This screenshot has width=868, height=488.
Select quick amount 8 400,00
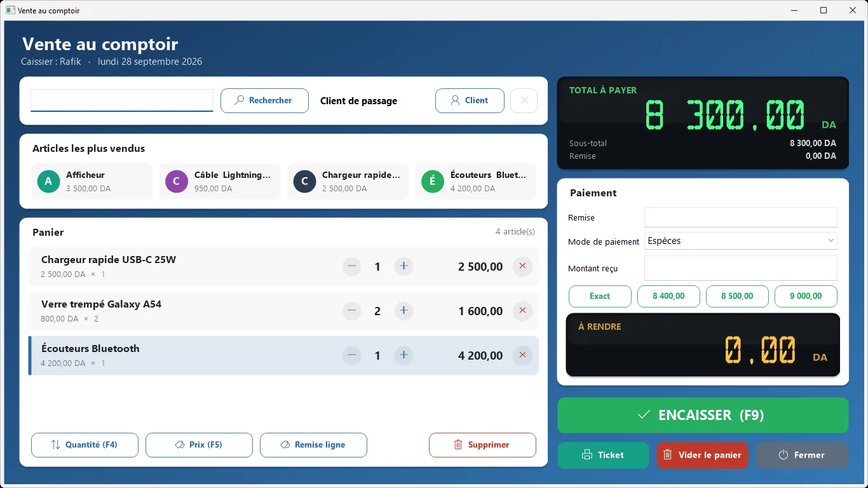(x=668, y=296)
